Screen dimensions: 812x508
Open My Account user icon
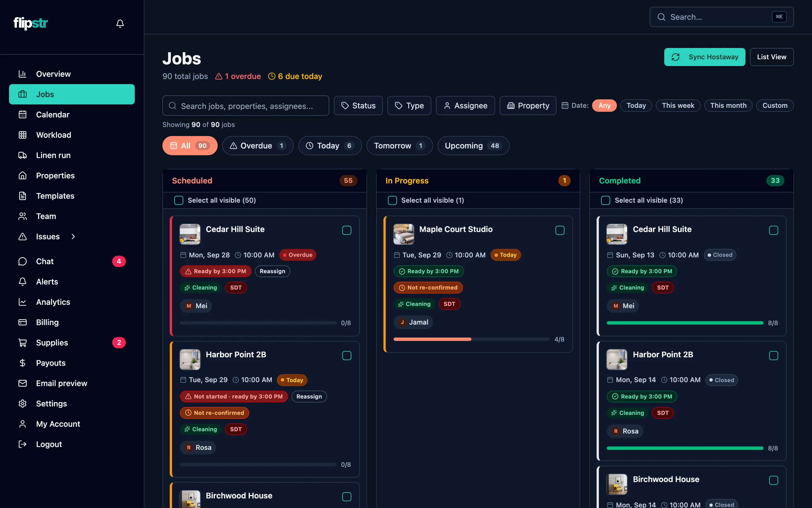pyautogui.click(x=23, y=424)
